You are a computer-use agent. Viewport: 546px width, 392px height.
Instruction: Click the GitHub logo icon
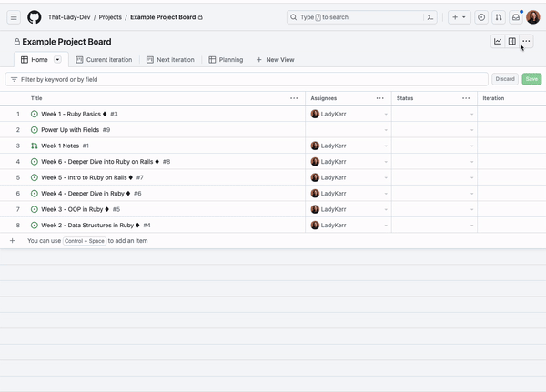pos(35,17)
